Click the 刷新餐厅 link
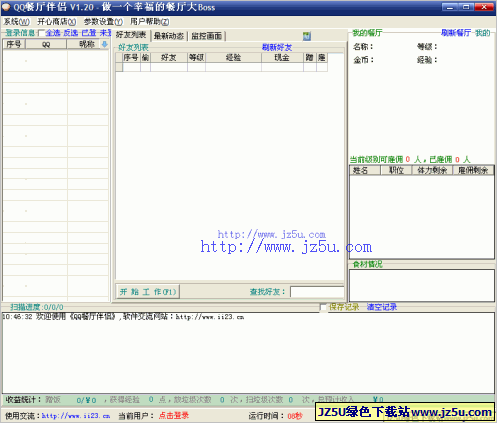 [456, 33]
